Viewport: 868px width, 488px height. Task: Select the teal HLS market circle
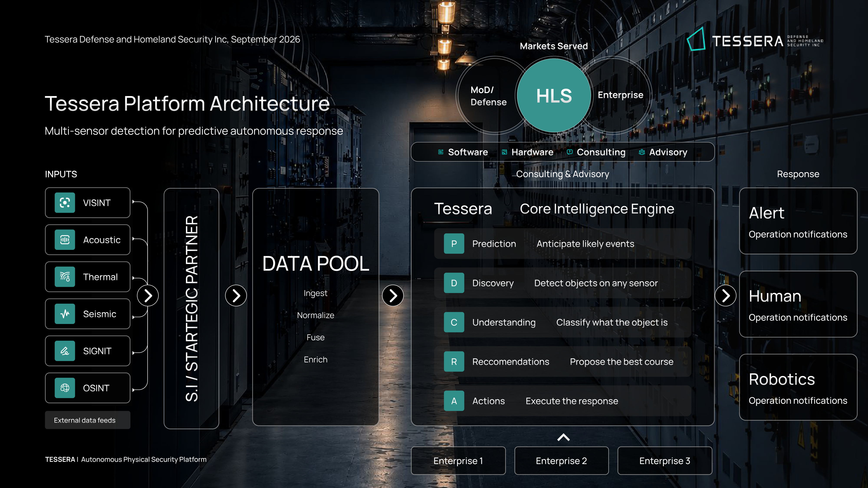coord(554,96)
